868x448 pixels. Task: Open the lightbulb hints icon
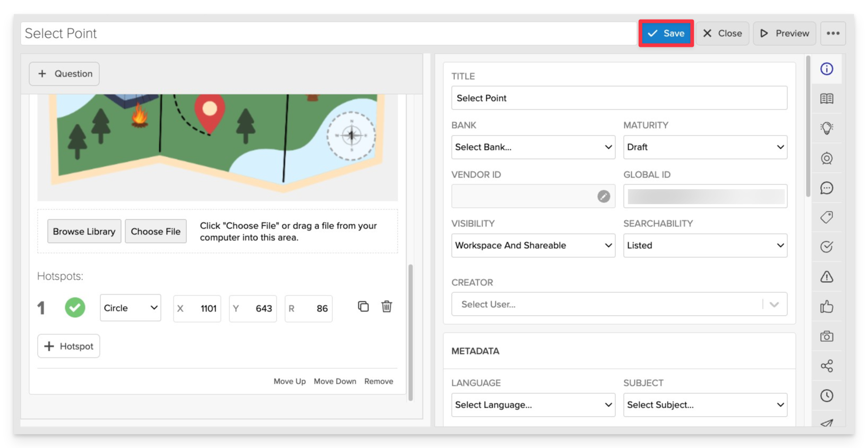point(827,128)
